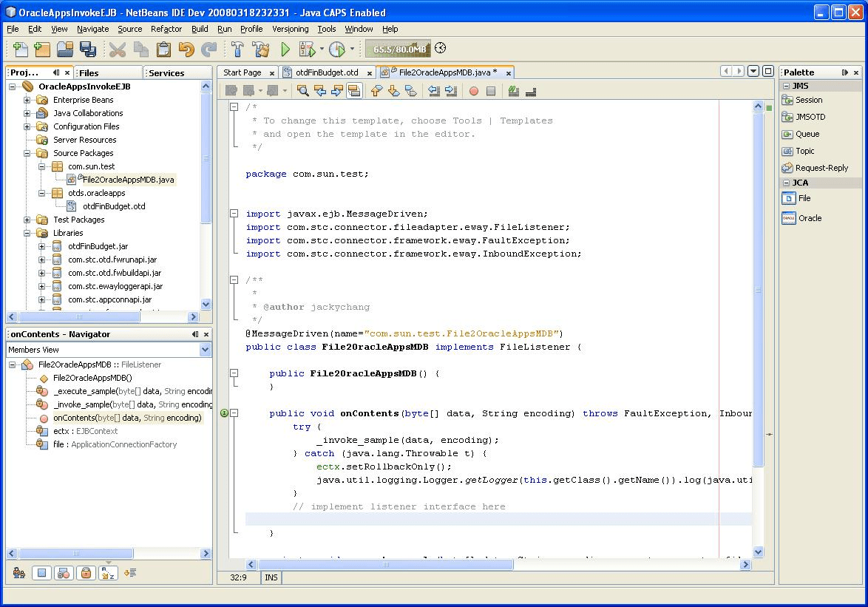The image size is (868, 607).
Task: Start macro recording with the red record icon
Action: [x=472, y=90]
